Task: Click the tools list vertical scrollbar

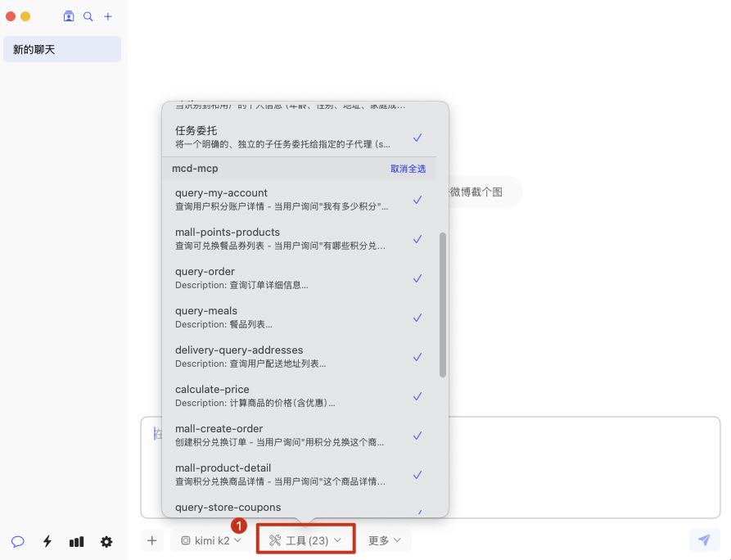Action: 443,305
